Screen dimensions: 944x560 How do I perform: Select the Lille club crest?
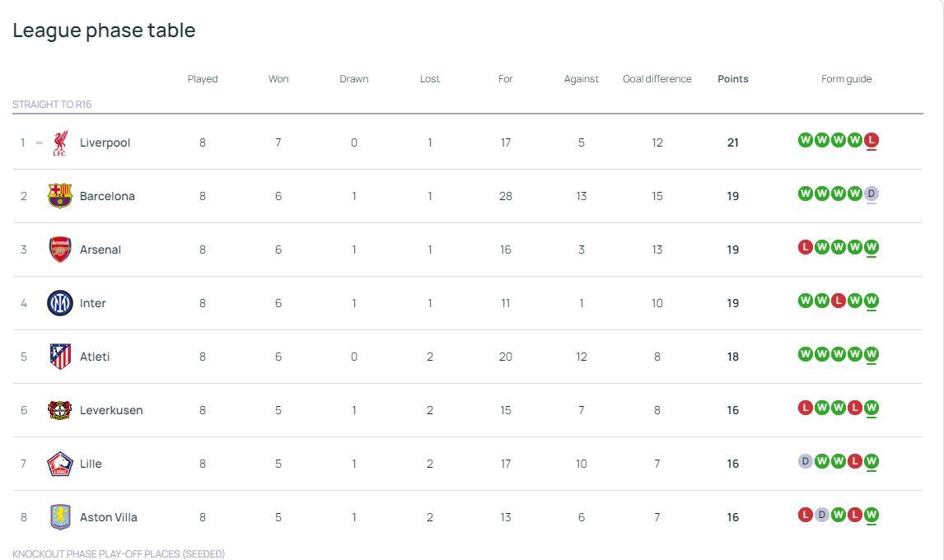tap(59, 464)
